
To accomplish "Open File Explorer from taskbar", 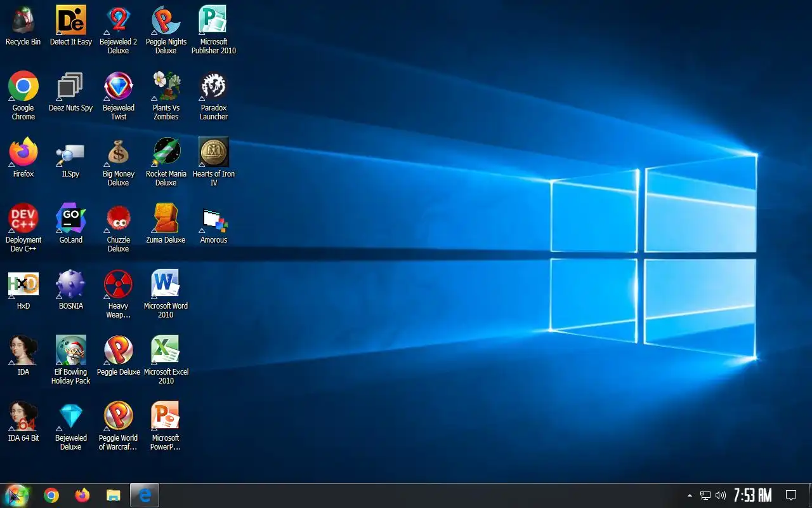I will (x=114, y=496).
